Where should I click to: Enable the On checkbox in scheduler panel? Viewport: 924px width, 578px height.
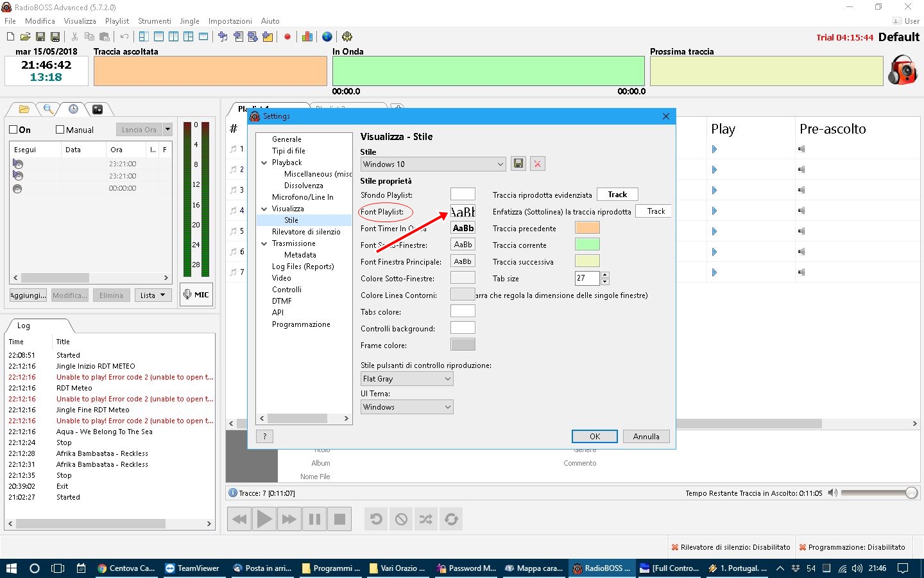click(13, 130)
